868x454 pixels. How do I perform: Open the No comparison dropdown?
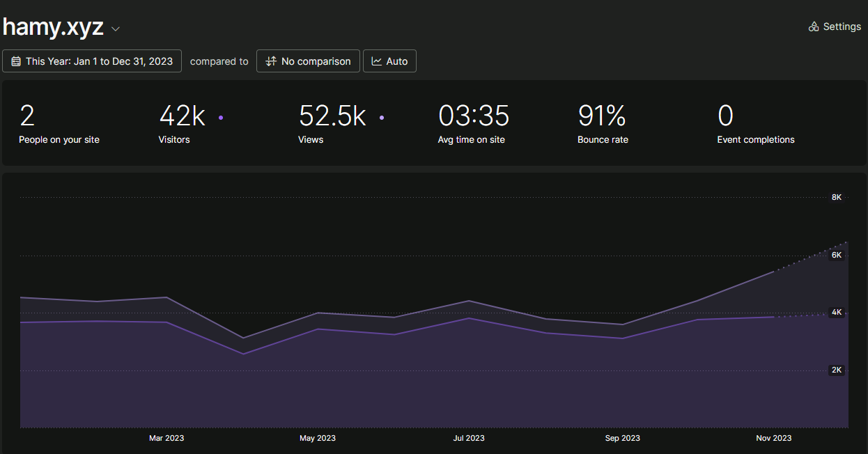pos(308,61)
